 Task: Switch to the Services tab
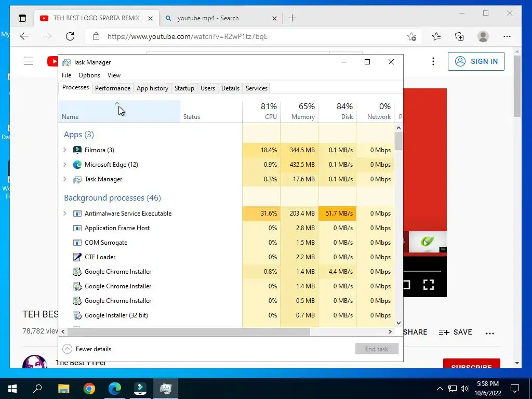point(257,88)
